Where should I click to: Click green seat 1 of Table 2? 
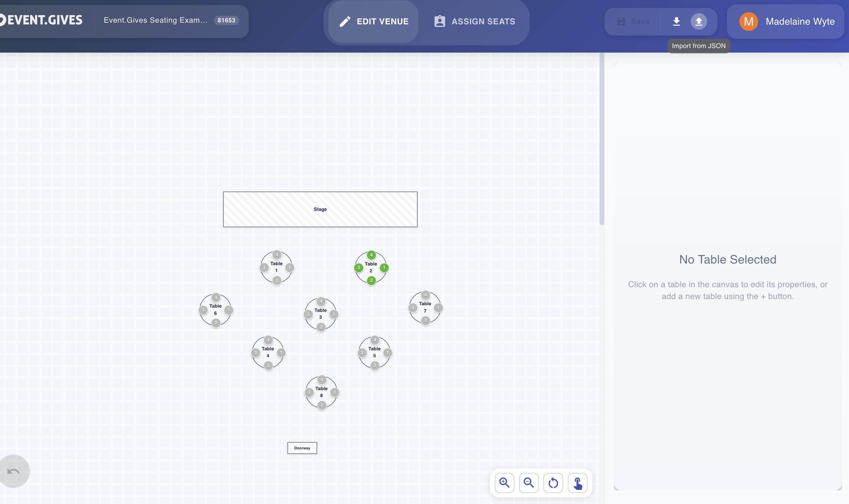point(384,267)
